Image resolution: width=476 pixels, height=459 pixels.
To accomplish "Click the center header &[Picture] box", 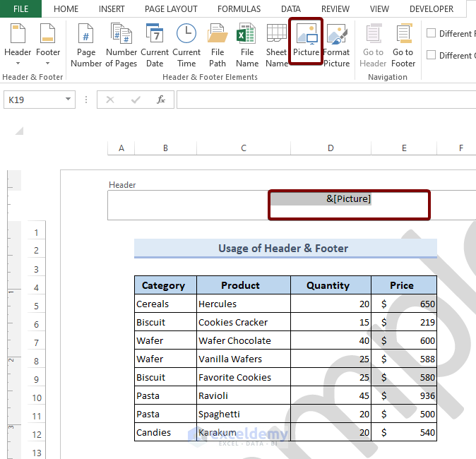I will pyautogui.click(x=349, y=205).
